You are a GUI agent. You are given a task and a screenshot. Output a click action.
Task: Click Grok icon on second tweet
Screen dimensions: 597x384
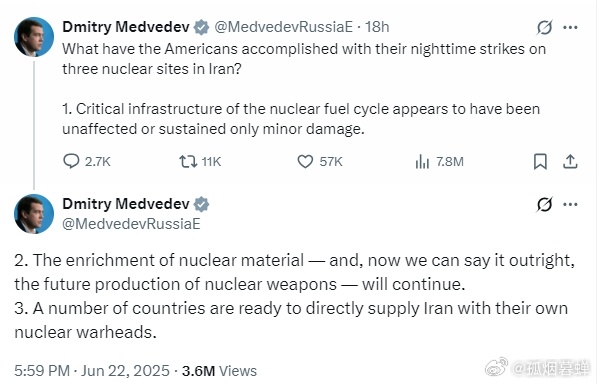tap(544, 204)
